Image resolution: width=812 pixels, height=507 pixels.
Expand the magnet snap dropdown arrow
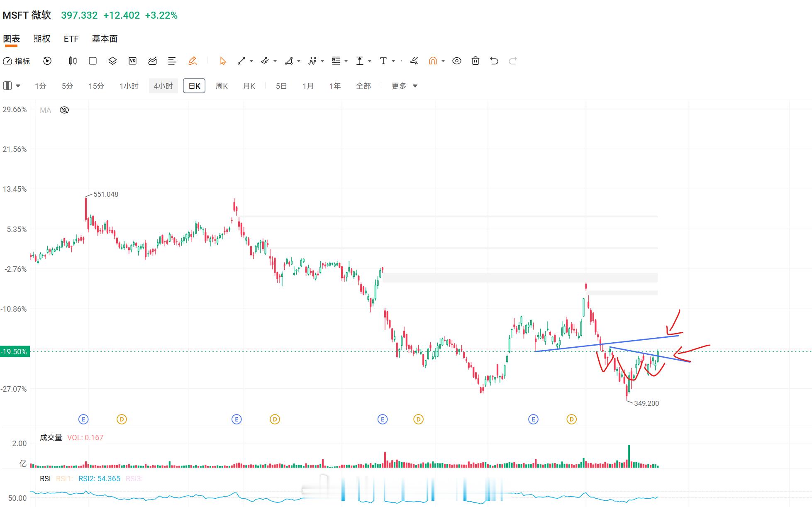(443, 61)
